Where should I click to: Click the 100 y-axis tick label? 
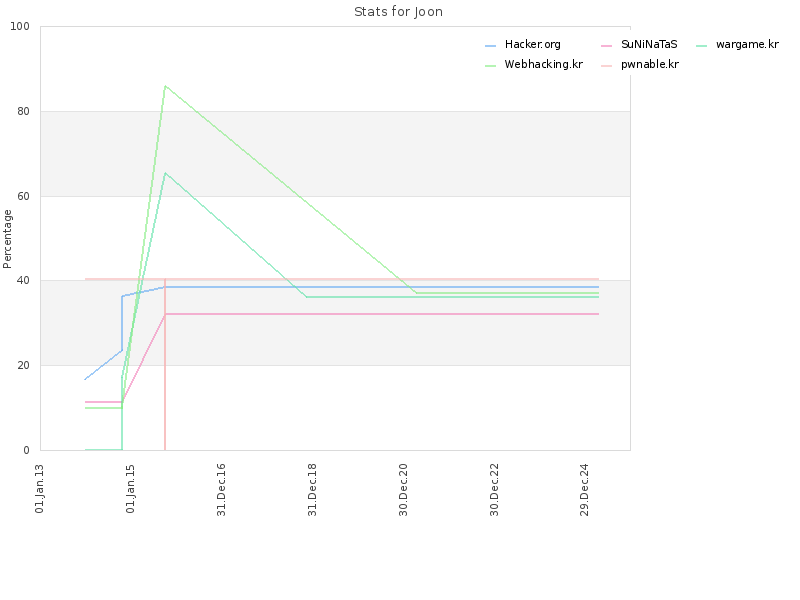tap(20, 27)
